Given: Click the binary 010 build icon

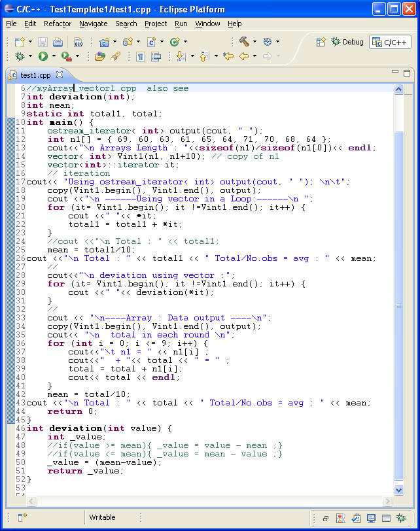Looking at the screenshot, I should click(x=79, y=42).
